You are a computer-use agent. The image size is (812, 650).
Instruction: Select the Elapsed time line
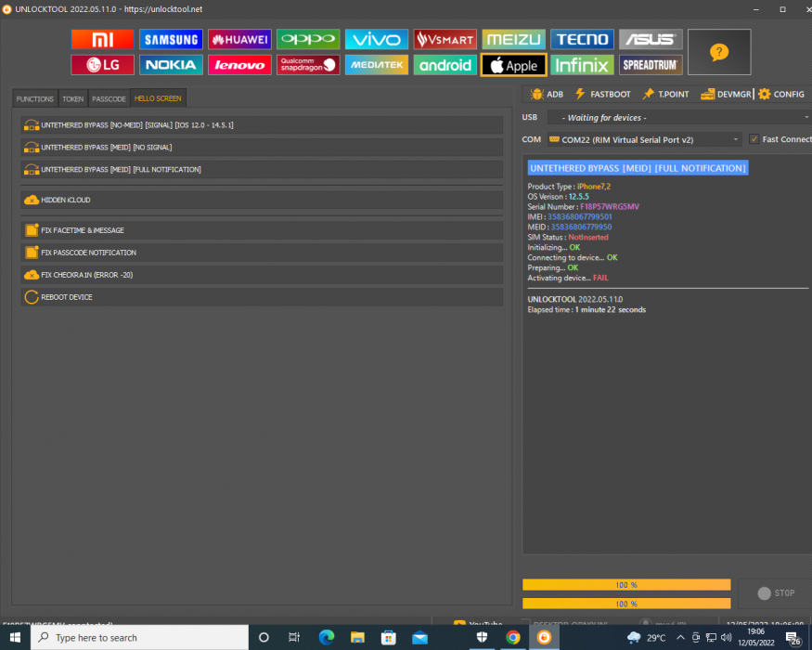coord(586,309)
